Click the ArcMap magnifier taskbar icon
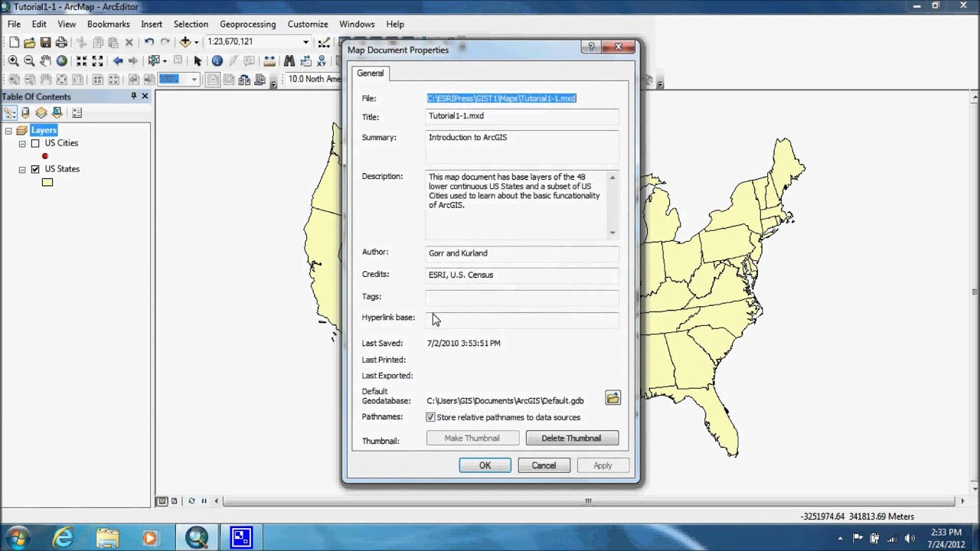The height and width of the screenshot is (551, 980). pyautogui.click(x=197, y=538)
